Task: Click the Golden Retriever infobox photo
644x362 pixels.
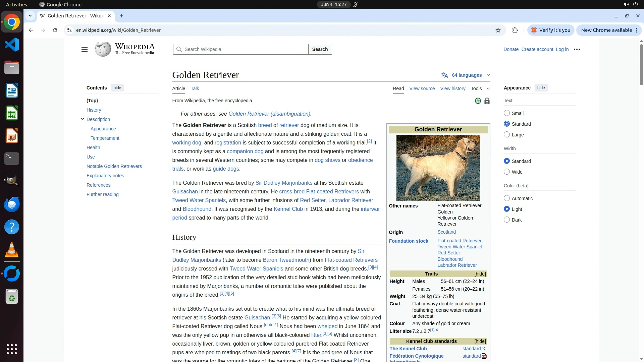Action: pos(438,168)
